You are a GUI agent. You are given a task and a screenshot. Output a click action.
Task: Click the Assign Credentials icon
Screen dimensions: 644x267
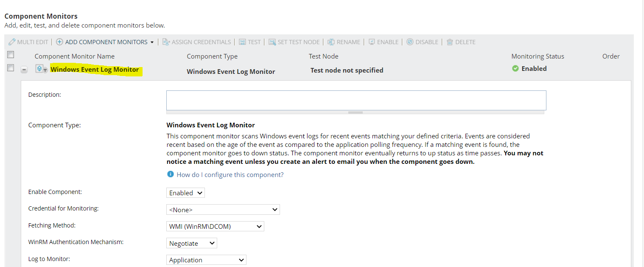pos(166,42)
